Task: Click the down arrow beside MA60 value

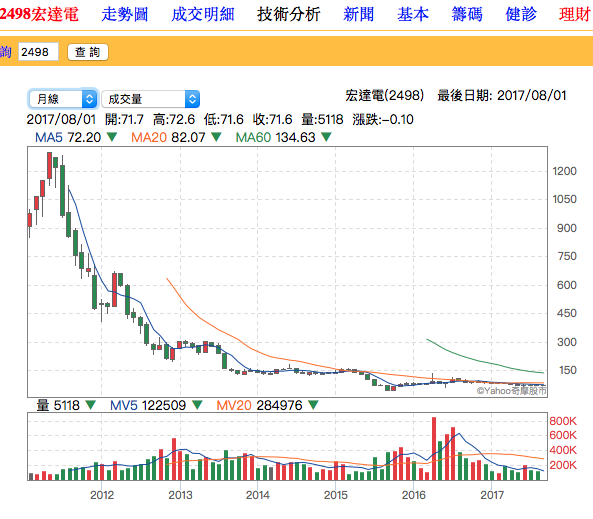Action: pos(326,137)
